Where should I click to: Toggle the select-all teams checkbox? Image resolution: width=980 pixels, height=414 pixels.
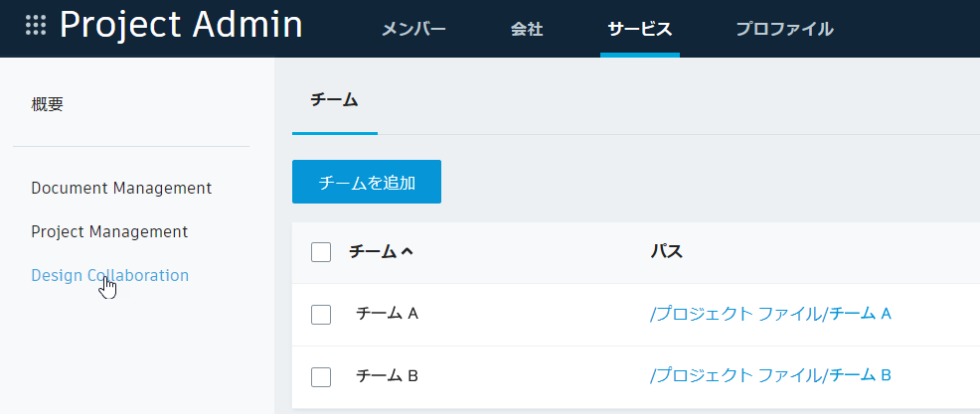coord(321,252)
